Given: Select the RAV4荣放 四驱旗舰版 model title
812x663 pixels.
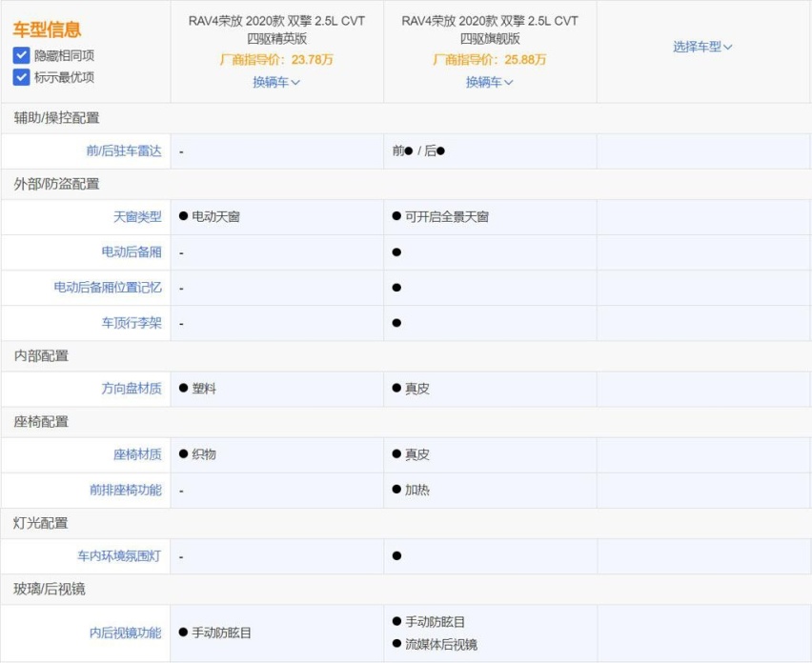Looking at the screenshot, I should click(489, 30).
